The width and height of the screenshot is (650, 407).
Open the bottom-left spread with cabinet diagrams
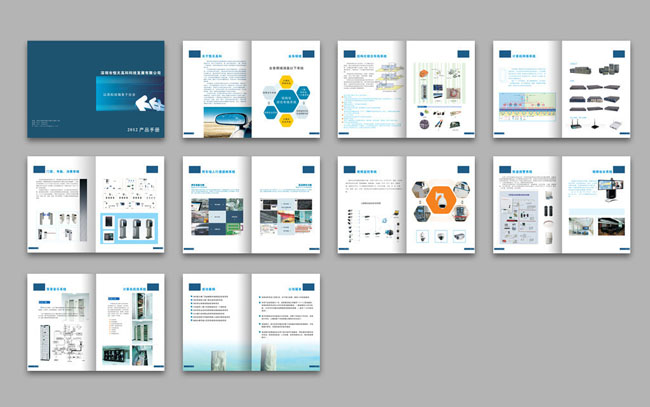95,322
